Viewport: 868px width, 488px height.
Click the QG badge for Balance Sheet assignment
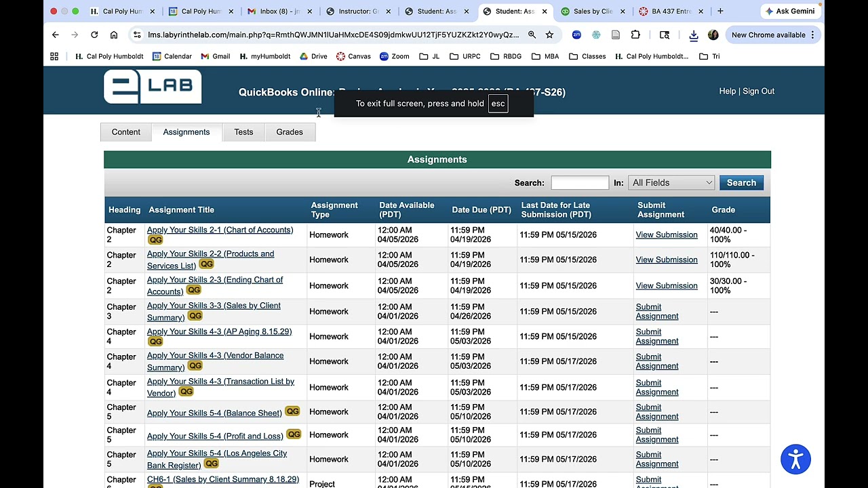point(292,411)
